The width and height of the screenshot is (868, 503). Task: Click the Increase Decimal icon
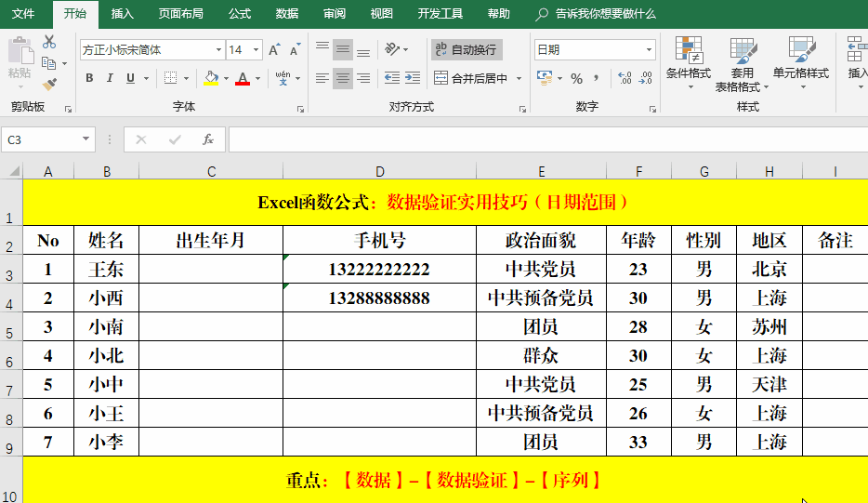(624, 78)
